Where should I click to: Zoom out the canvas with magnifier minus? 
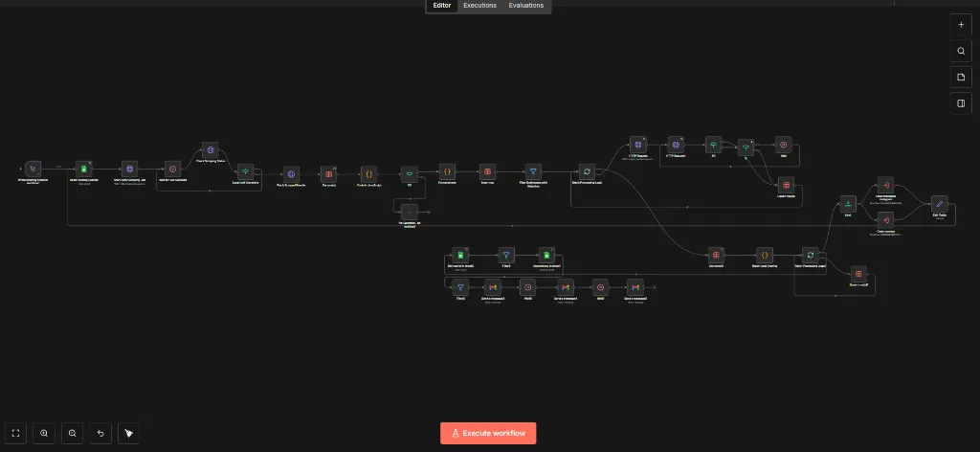(x=73, y=433)
